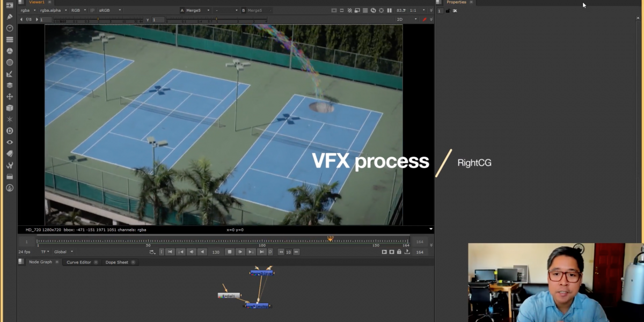The width and height of the screenshot is (644, 322).
Task: Toggle the diagonal clipping warning icon
Action: (350, 10)
